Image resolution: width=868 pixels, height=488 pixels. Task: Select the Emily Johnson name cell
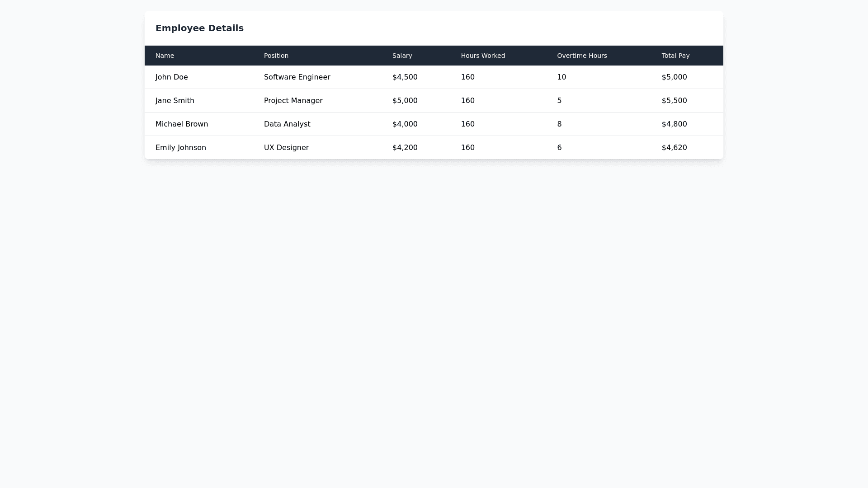point(180,148)
